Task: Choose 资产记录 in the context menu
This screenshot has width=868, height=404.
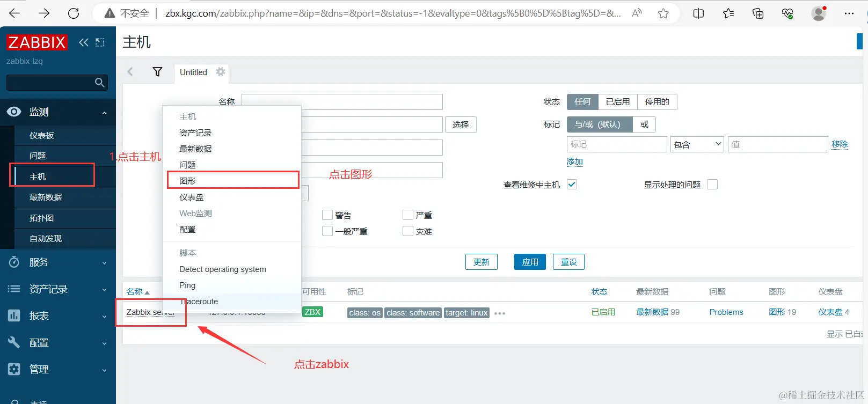Action: pyautogui.click(x=232, y=133)
